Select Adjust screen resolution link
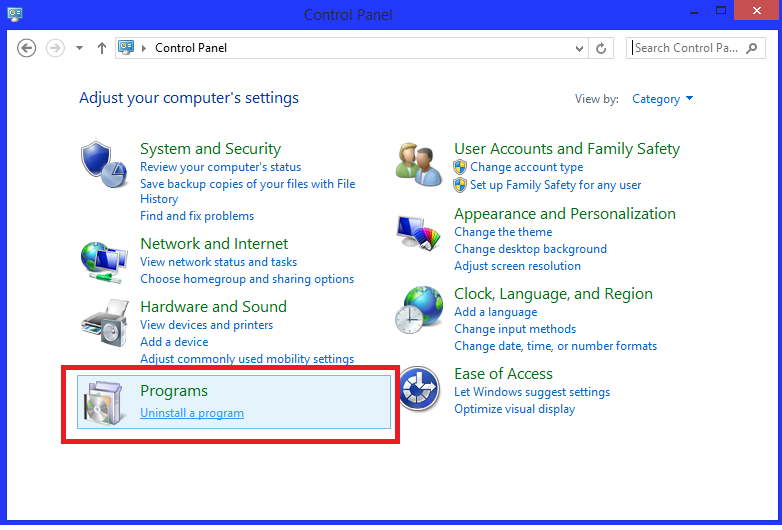Screen dimensions: 782x530 [517, 266]
